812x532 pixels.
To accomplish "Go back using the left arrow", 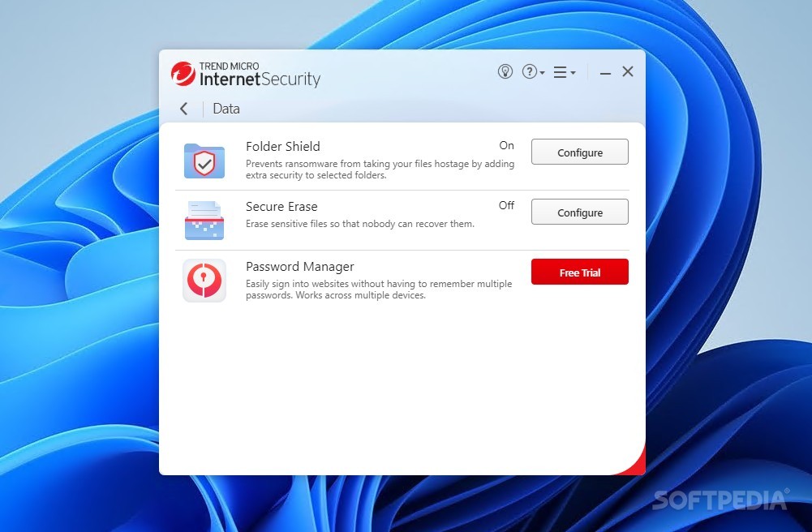I will (x=184, y=109).
